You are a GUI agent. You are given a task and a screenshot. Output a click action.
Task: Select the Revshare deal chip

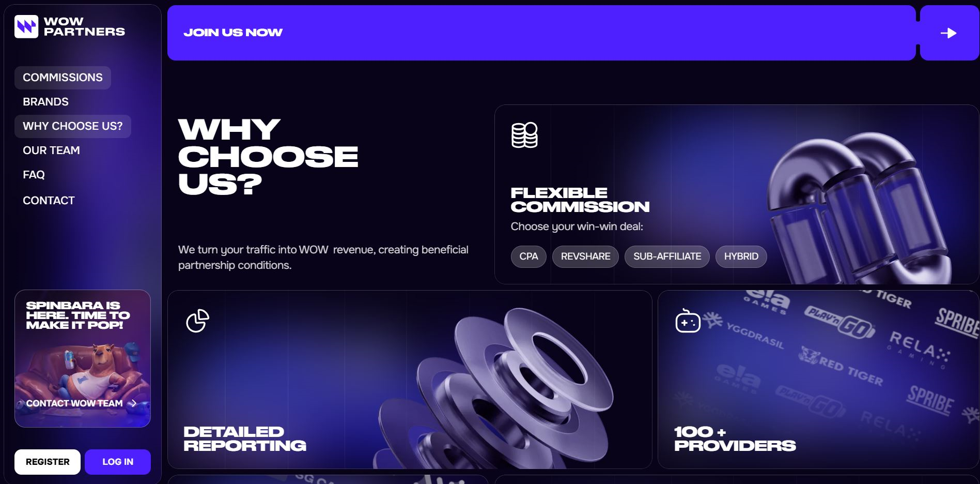585,256
